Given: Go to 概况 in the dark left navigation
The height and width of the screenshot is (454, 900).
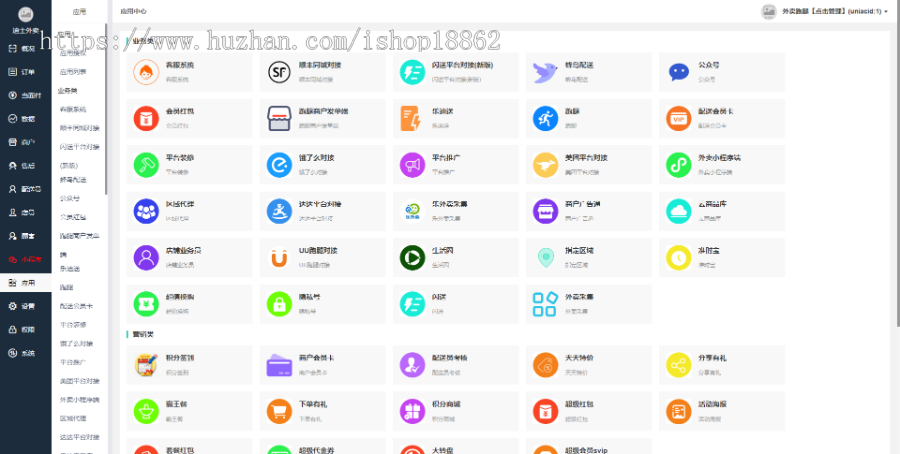Looking at the screenshot, I should coord(25,49).
